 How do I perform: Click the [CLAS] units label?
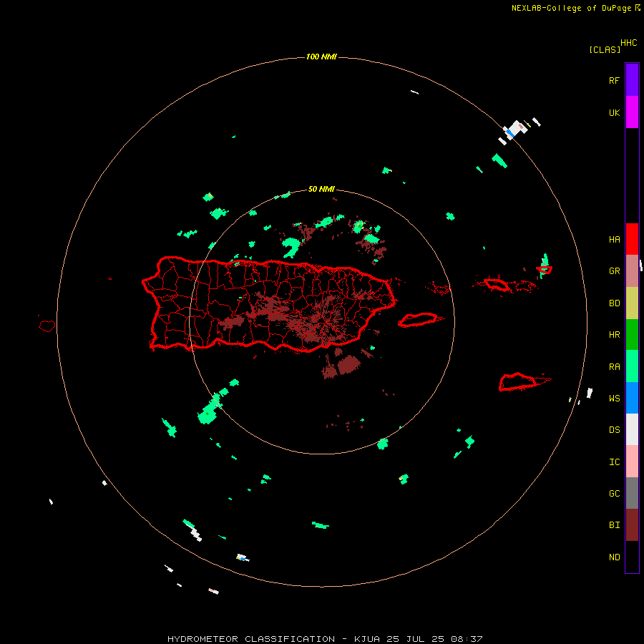[605, 49]
